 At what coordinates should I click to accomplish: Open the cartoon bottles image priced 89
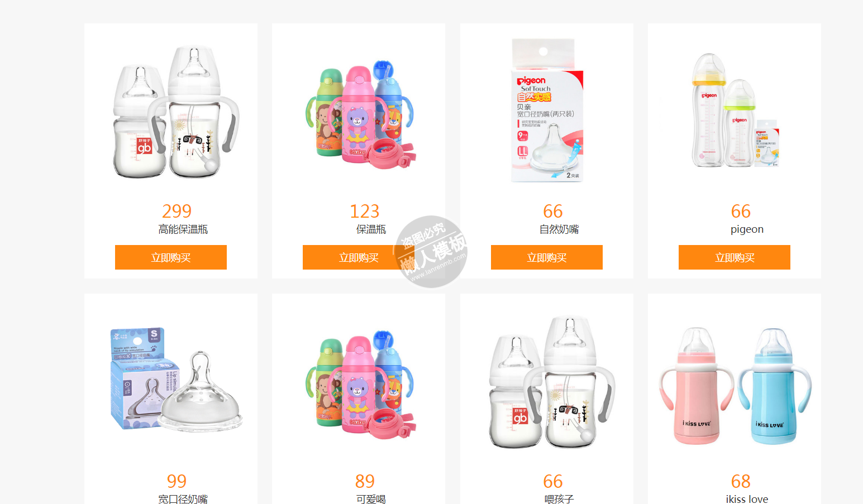click(x=360, y=384)
